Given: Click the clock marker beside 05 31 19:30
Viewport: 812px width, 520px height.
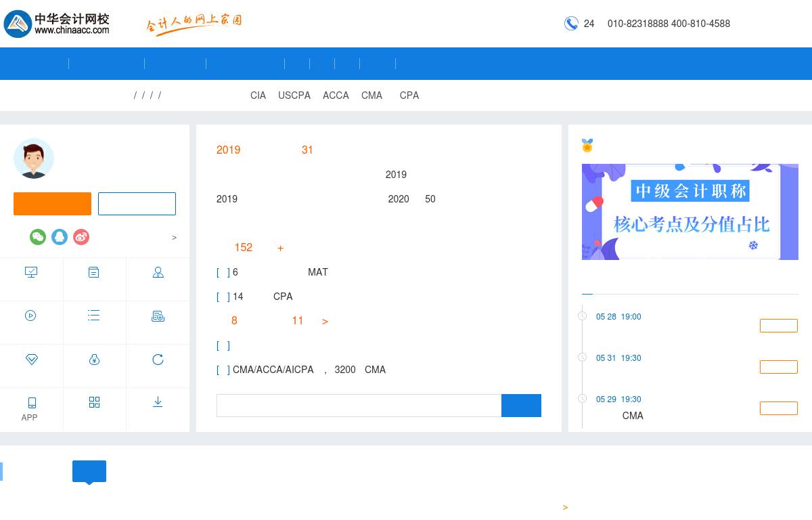Looking at the screenshot, I should click(x=582, y=357).
